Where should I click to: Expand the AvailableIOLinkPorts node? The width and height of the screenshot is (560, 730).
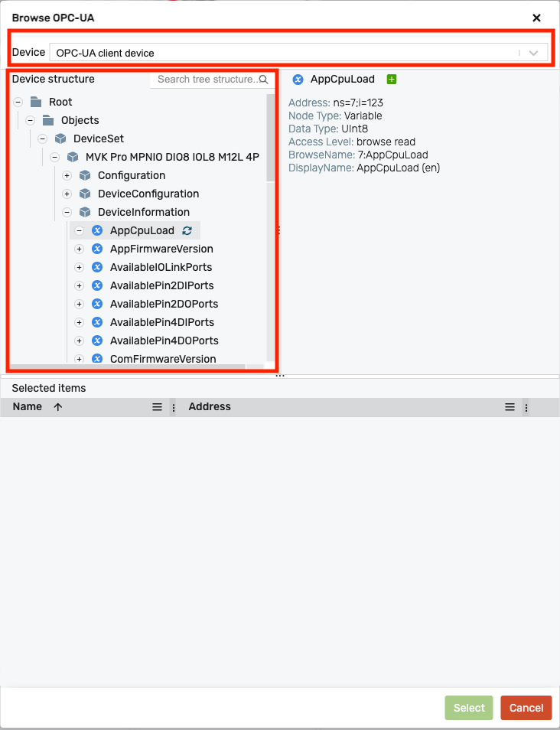79,267
